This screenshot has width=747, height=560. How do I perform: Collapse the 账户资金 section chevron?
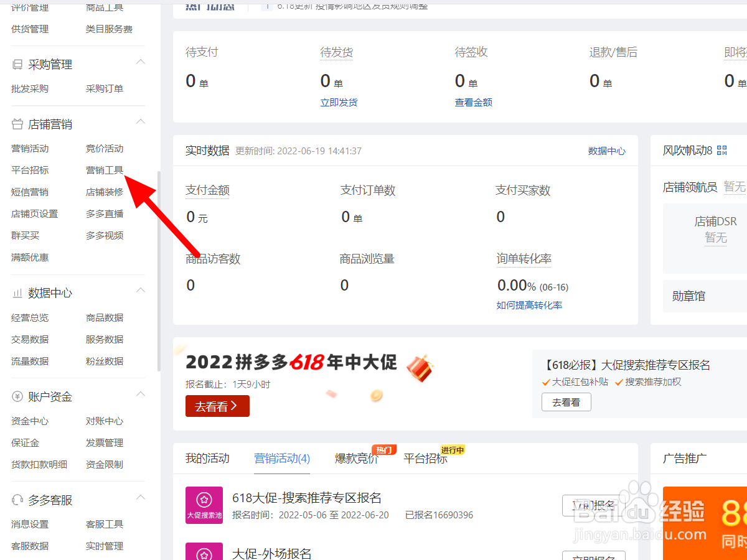click(x=141, y=394)
